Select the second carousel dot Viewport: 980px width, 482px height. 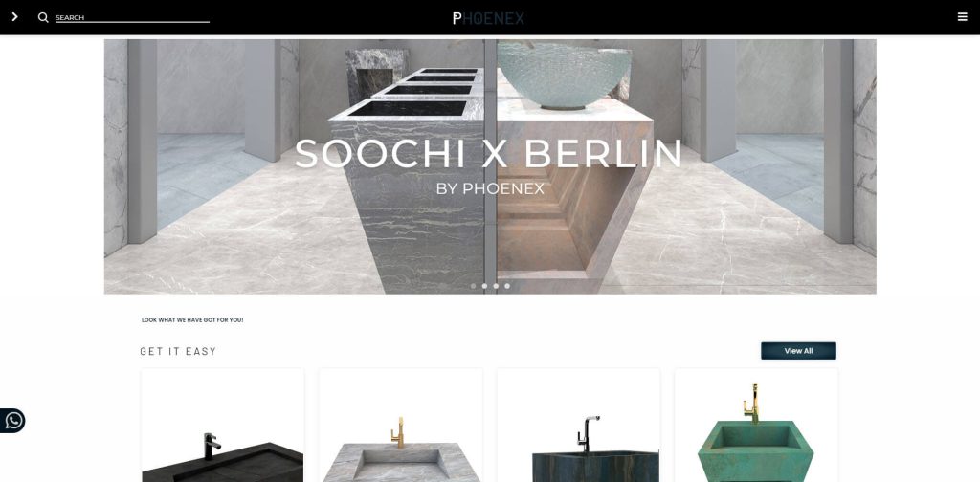484,286
